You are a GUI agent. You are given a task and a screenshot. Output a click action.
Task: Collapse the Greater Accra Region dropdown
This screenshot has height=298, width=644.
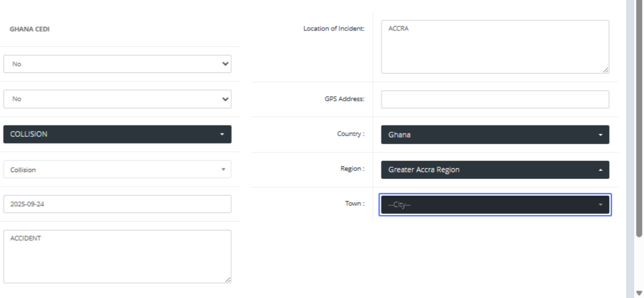pos(495,170)
